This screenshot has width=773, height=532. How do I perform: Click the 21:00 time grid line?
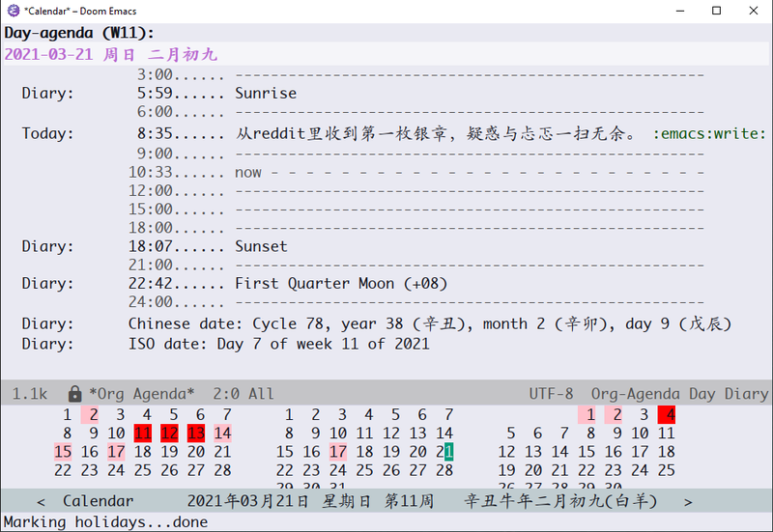416,265
